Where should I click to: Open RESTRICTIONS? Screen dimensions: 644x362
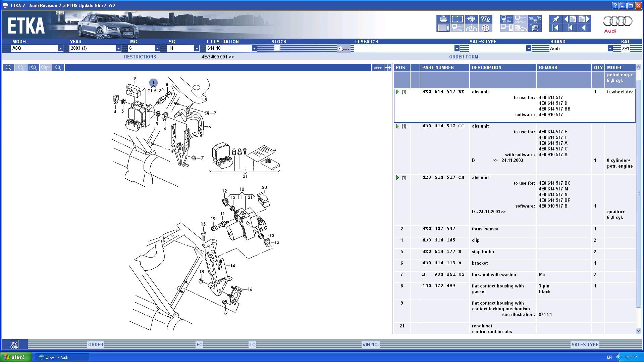[140, 57]
